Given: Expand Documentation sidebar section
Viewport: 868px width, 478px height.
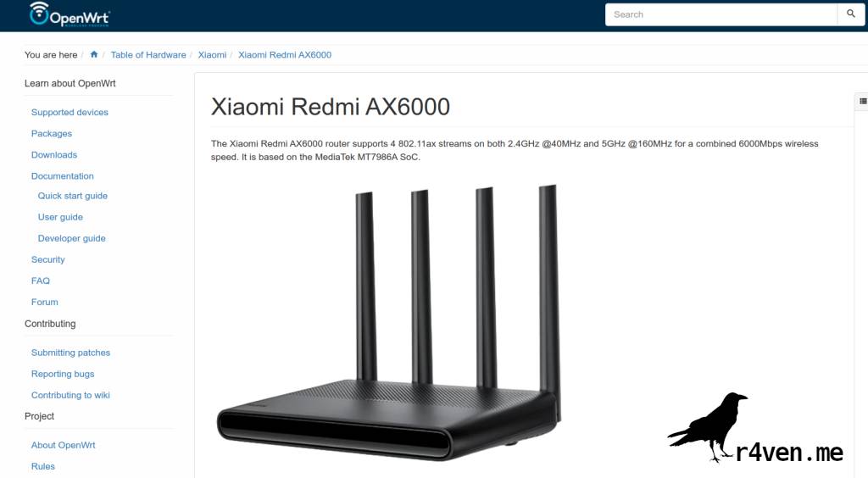Looking at the screenshot, I should click(x=63, y=176).
